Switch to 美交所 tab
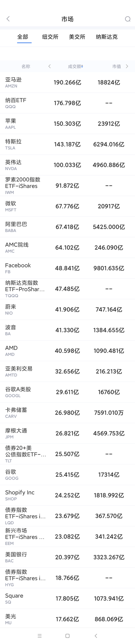 pyautogui.click(x=77, y=37)
